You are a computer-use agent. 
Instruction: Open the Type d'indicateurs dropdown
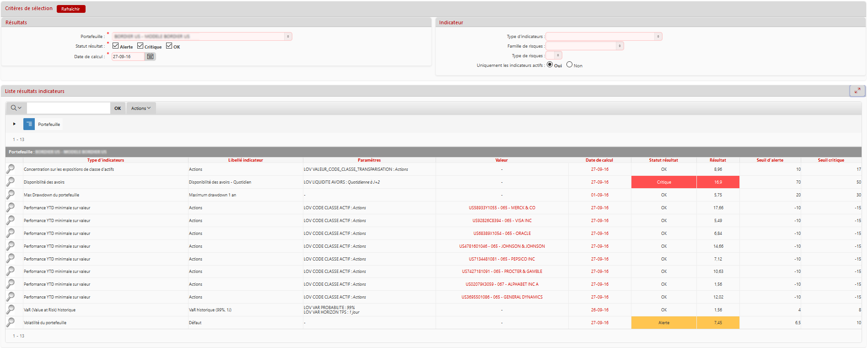604,36
